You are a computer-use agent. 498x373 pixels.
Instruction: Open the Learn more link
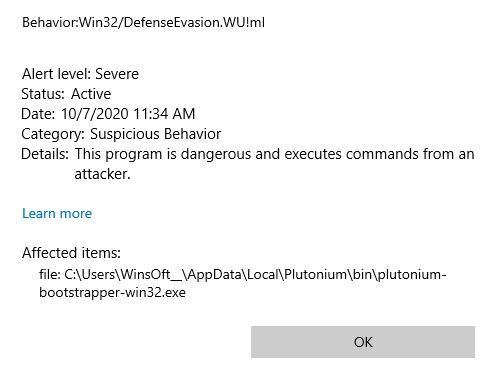pyautogui.click(x=57, y=213)
